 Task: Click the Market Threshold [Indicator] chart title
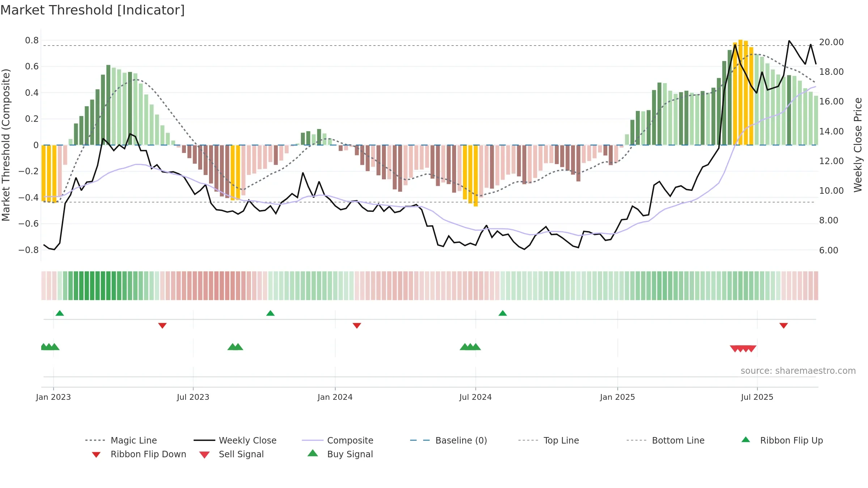click(93, 10)
